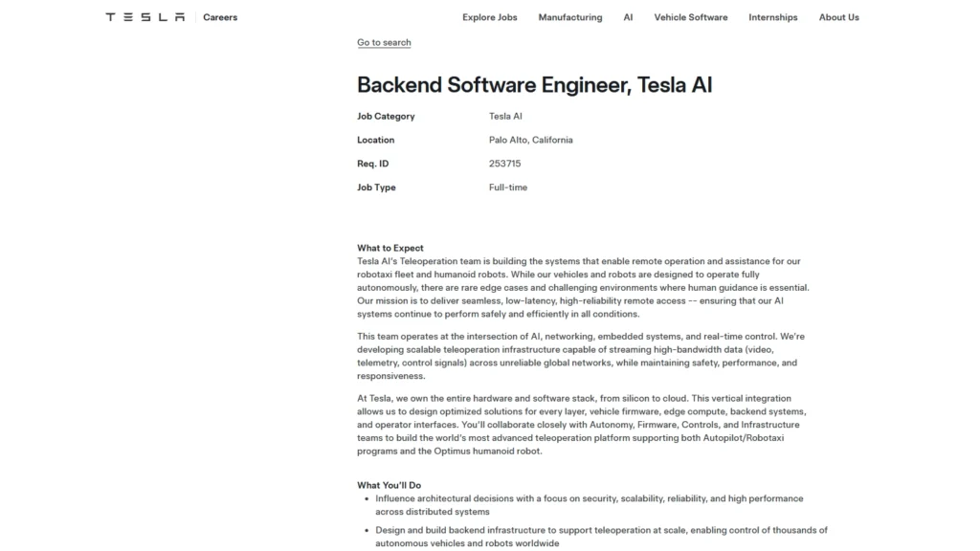Image resolution: width=980 pixels, height=551 pixels.
Task: Select Manufacturing in the top navigation
Action: (x=570, y=17)
